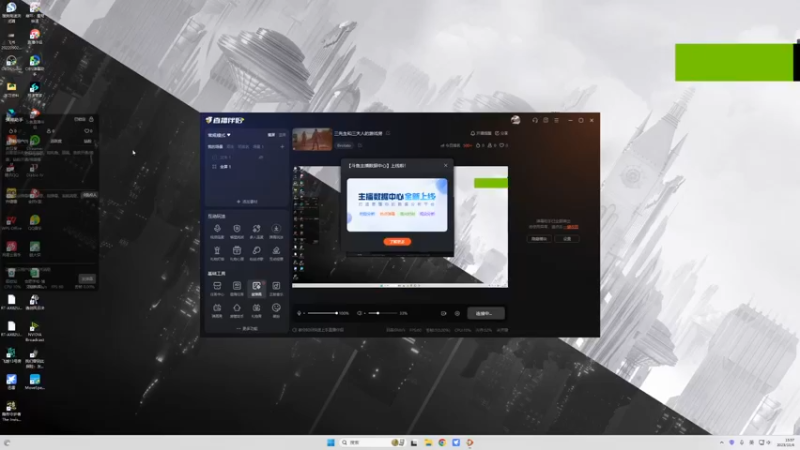This screenshot has width=800, height=450.
Task: Click the stream cover thumbnail
Action: coord(312,139)
